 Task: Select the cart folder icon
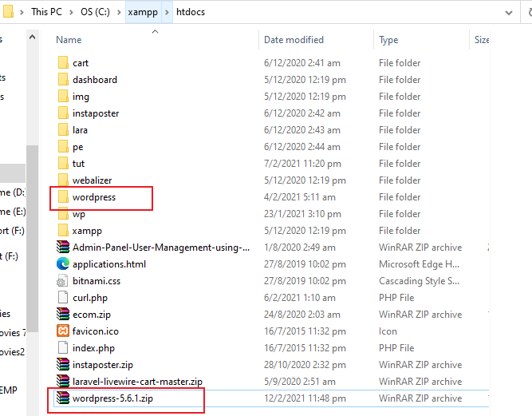[63, 63]
